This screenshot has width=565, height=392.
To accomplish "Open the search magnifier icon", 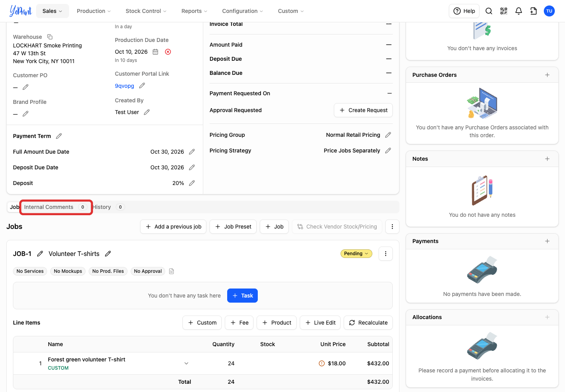I will pos(489,11).
